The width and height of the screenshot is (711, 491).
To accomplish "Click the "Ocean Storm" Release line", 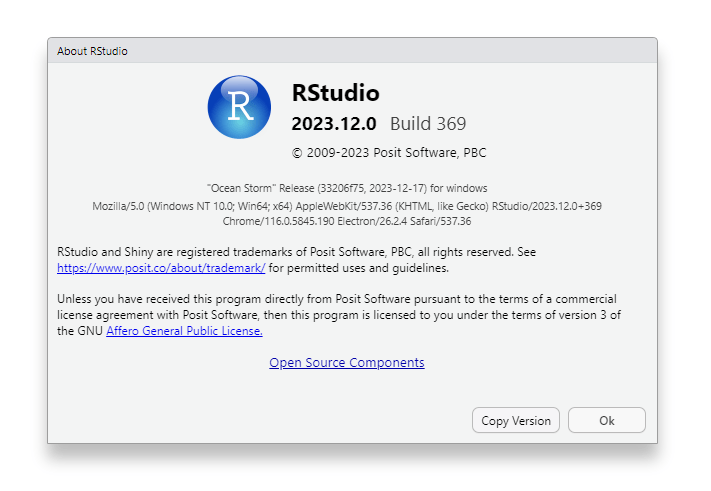I will tap(347, 188).
